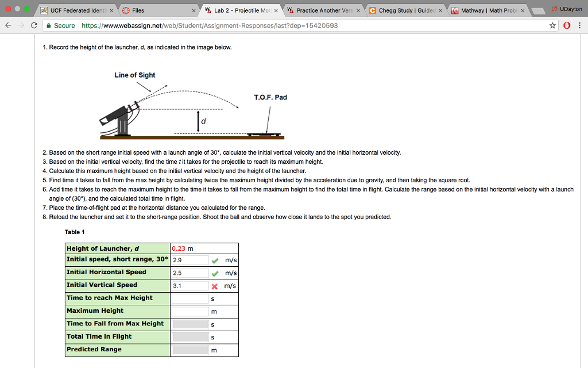
Task: Open the Chrome three-dot menu
Action: (x=581, y=25)
